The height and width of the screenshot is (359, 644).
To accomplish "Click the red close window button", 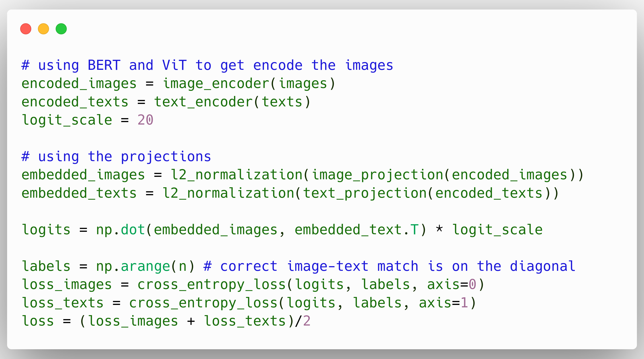I will pyautogui.click(x=26, y=29).
